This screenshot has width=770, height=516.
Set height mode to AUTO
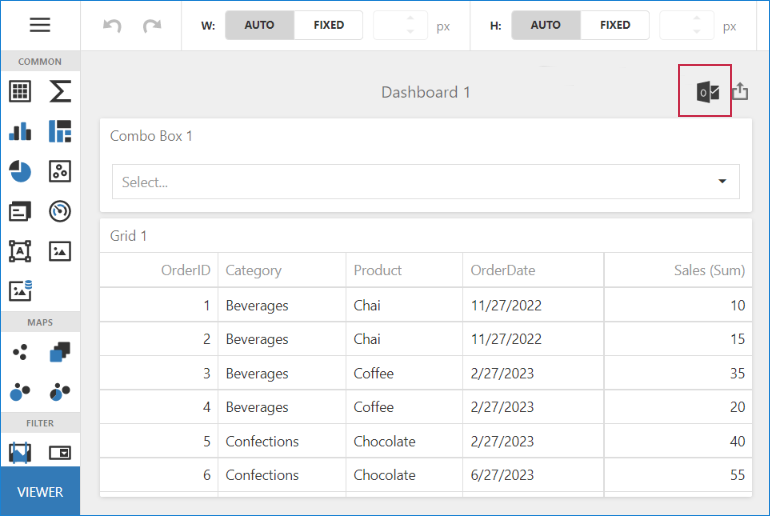(546, 25)
